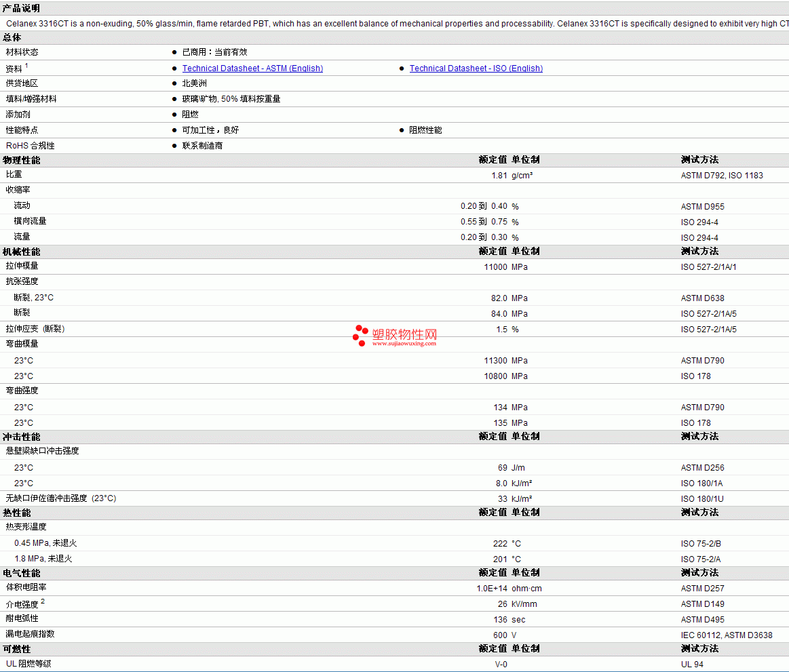Select the 201 °C deflection temperature
This screenshot has height=672, width=789.
[507, 559]
